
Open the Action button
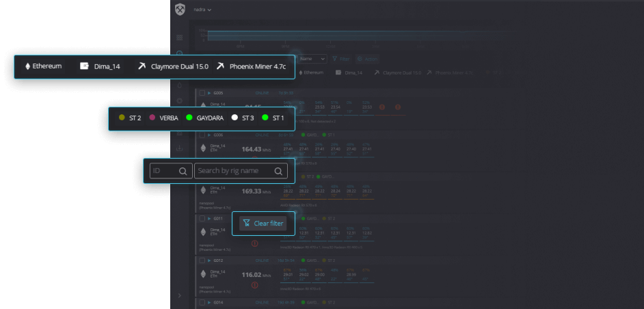click(x=366, y=59)
